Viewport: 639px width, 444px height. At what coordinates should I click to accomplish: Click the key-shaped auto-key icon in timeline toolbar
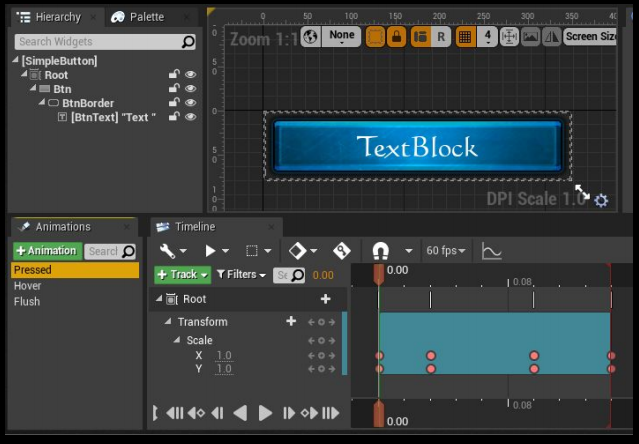tap(341, 251)
